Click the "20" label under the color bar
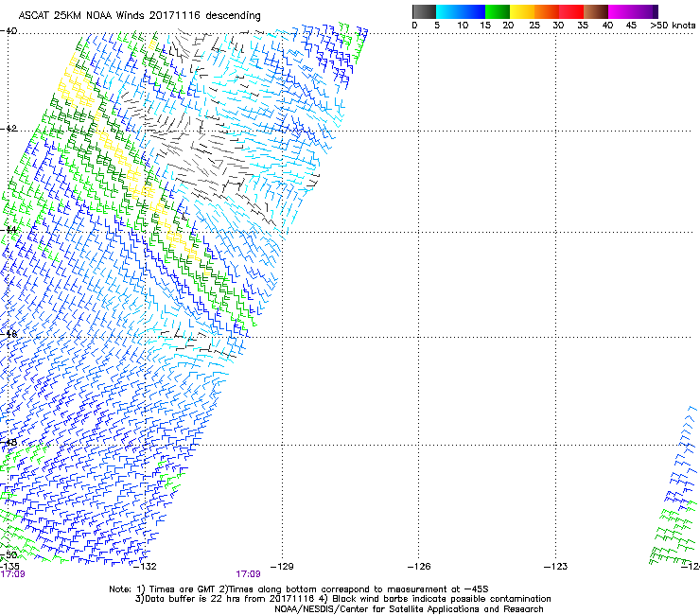The width and height of the screenshot is (700, 615). pos(509,26)
